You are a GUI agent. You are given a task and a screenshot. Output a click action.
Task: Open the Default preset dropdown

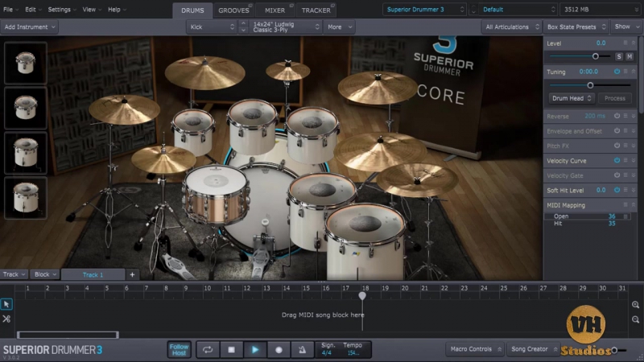tap(519, 10)
